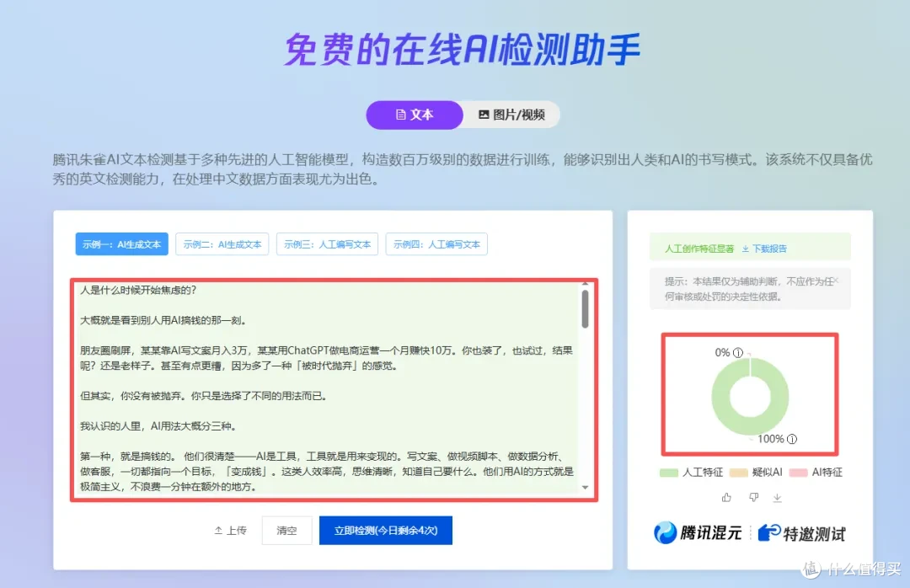Click the scrollbar down arrow in text box
910x588 pixels.
pyautogui.click(x=585, y=488)
